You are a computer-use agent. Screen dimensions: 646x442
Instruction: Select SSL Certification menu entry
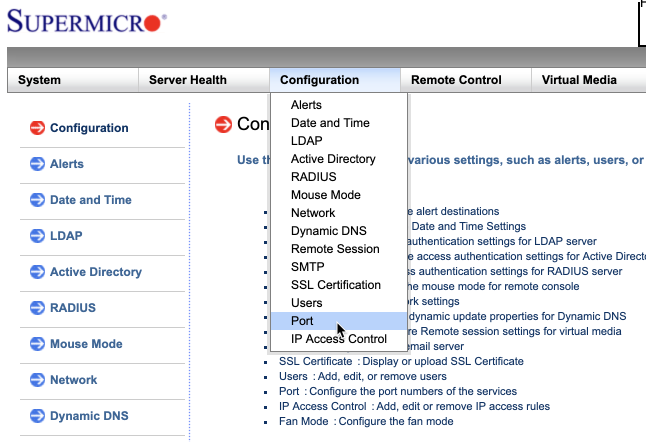pyautogui.click(x=335, y=285)
